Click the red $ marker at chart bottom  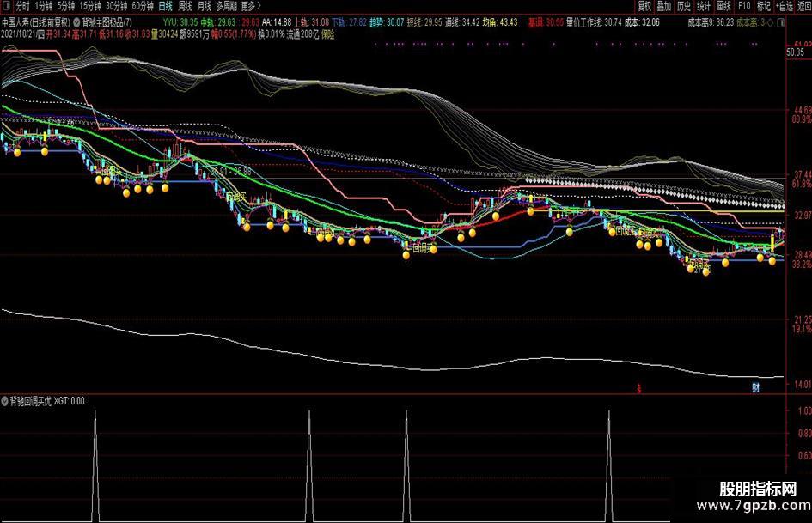(x=639, y=388)
